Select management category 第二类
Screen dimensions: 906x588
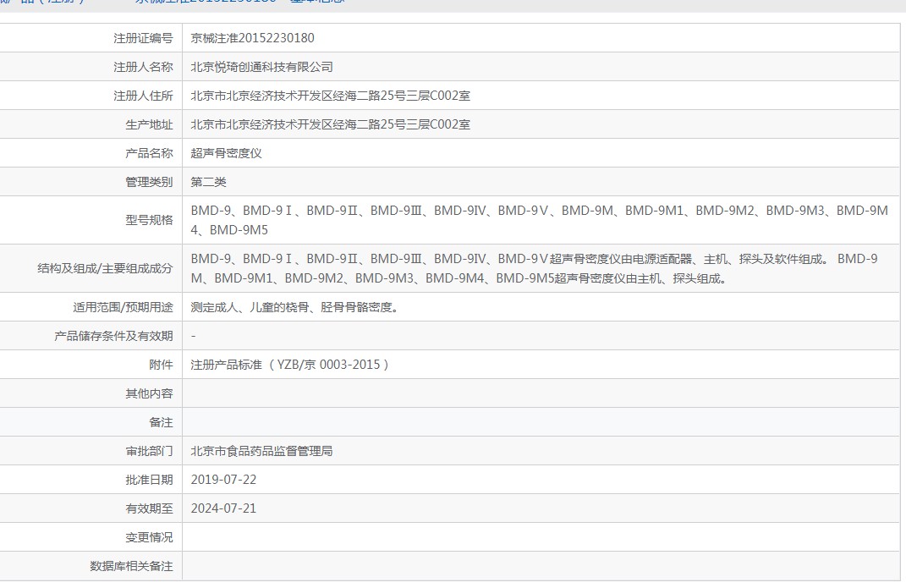coord(209,183)
